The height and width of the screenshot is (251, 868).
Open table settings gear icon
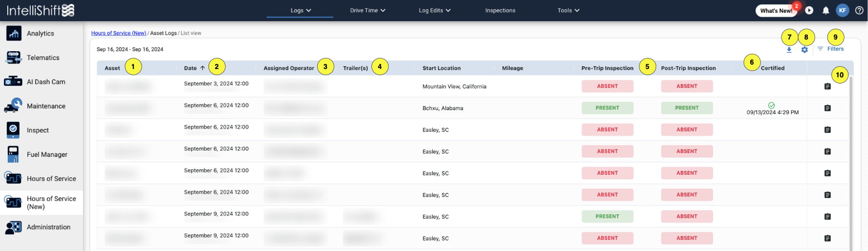point(804,50)
